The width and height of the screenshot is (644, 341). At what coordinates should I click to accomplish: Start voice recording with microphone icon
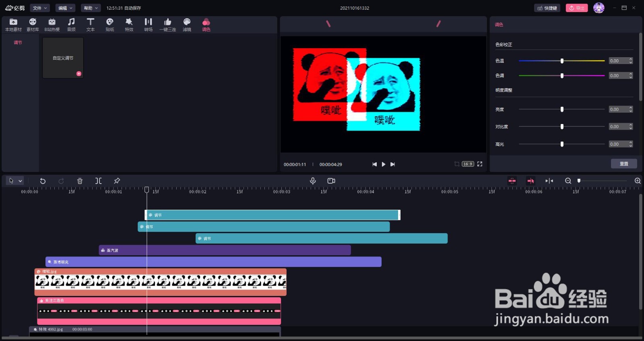(x=313, y=181)
